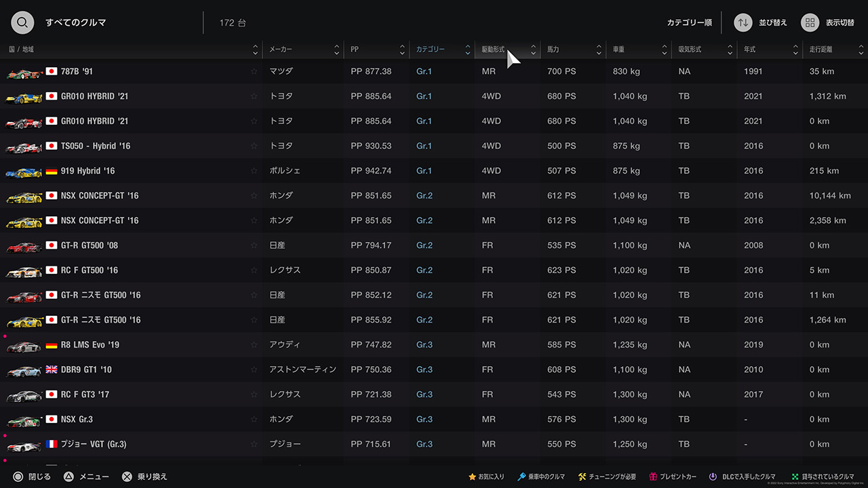Viewport: 868px width, 488px height.
Task: Click the 走行距離 column header
Action: pos(835,49)
